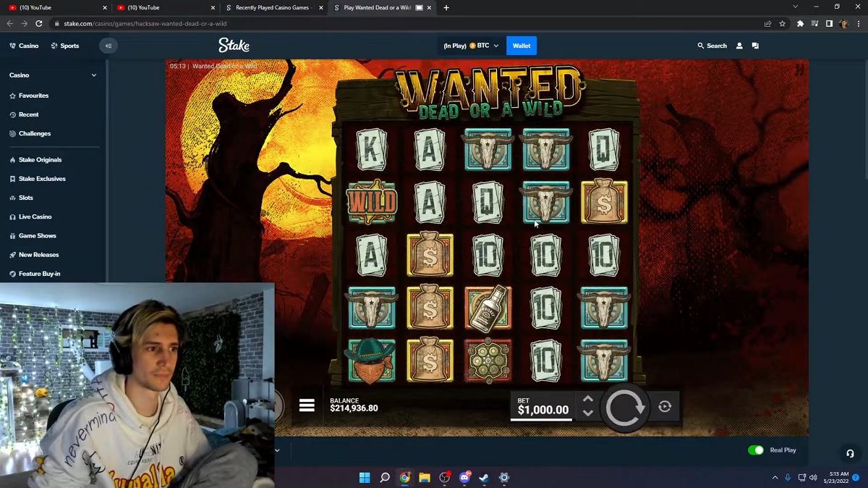The image size is (868, 488).
Task: Open Stake site search
Action: 712,46
